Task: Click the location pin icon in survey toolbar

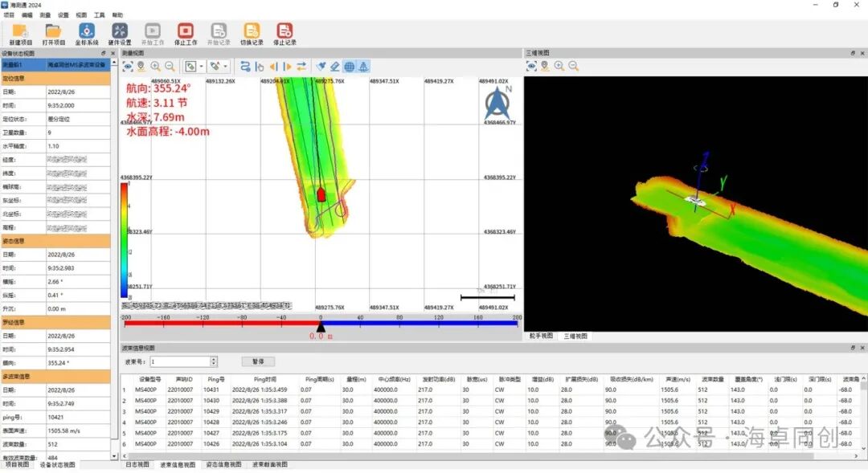Action: tap(141, 67)
